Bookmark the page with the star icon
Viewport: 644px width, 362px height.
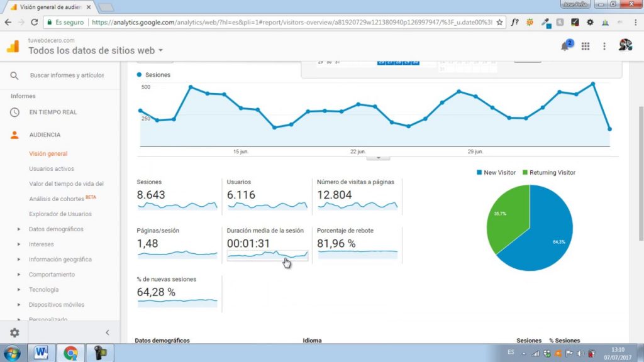point(499,23)
